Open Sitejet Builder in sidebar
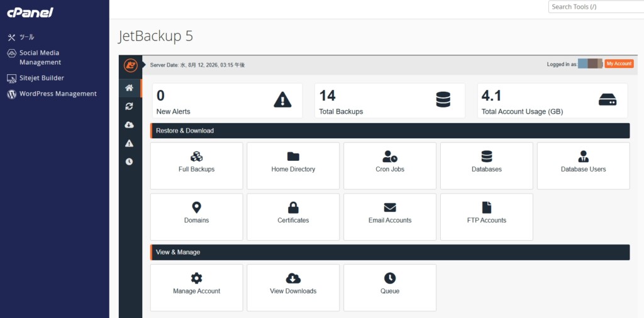Screen dimensions: 644x318 click(42, 78)
